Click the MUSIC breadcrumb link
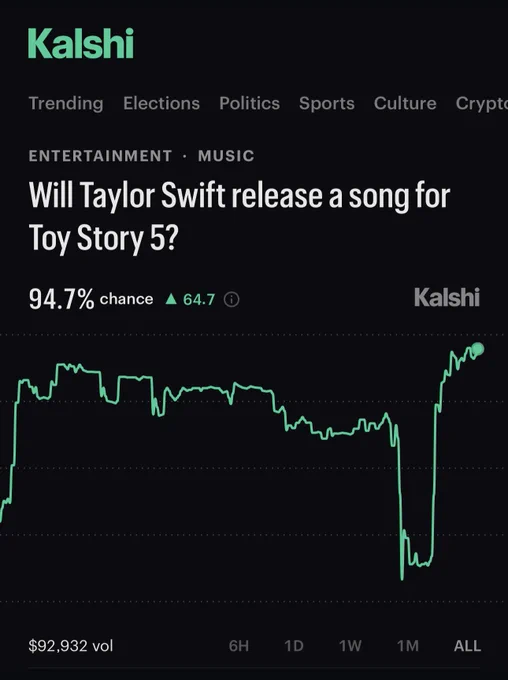Viewport: 508px width, 680px height. (226, 156)
